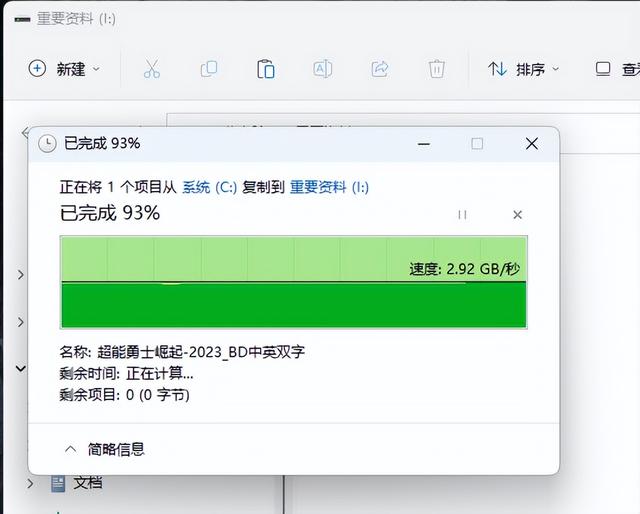
Task: Expand the 文档 tree item chevron
Action: [30, 483]
